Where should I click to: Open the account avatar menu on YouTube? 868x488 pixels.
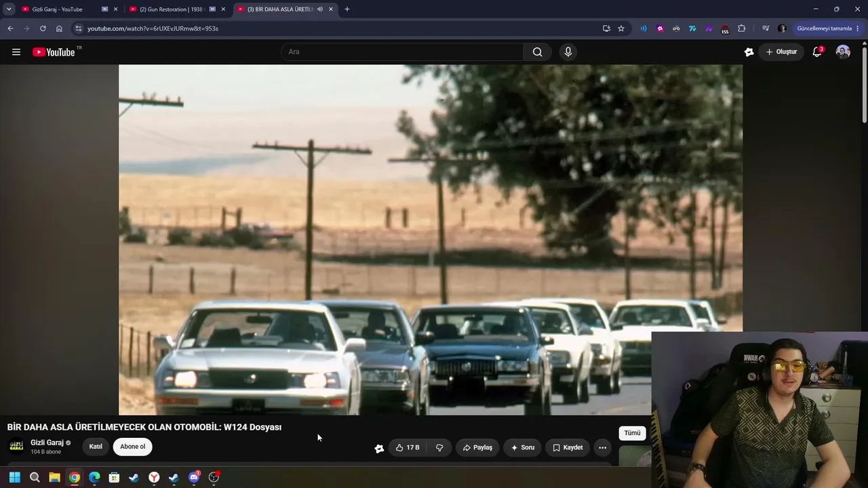pyautogui.click(x=843, y=52)
